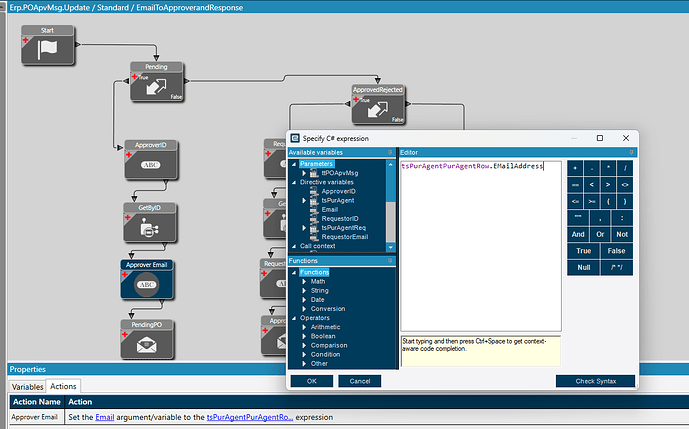
Task: Pin the Available variables panel
Action: [392, 152]
